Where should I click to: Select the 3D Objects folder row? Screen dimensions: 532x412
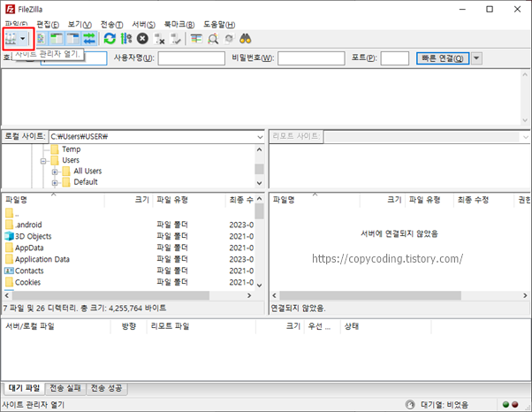coord(129,237)
